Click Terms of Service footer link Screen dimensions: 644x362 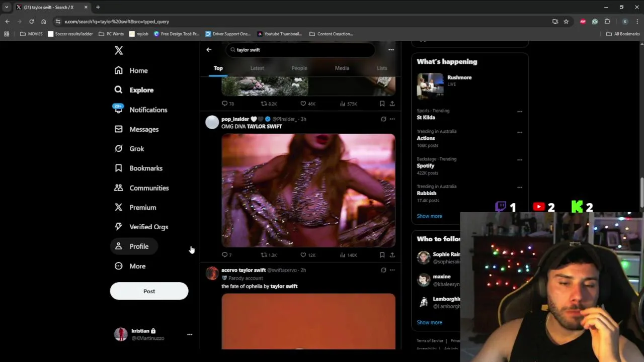(430, 341)
